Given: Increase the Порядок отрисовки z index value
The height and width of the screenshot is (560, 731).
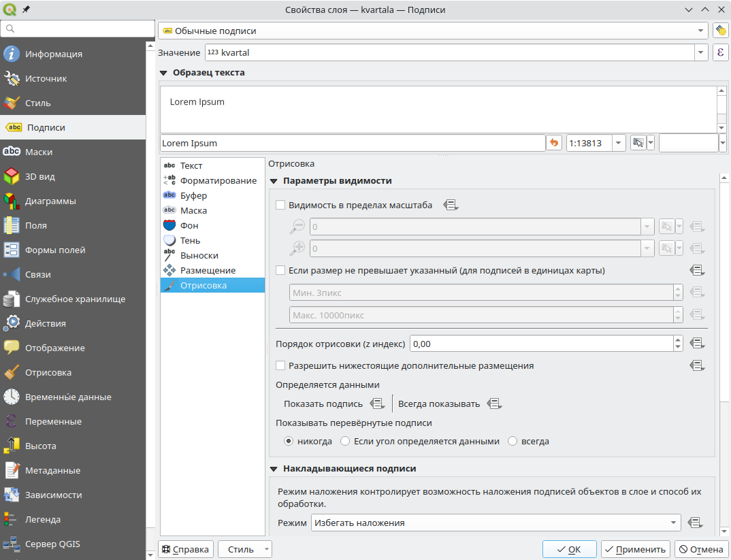Looking at the screenshot, I should 679,340.
